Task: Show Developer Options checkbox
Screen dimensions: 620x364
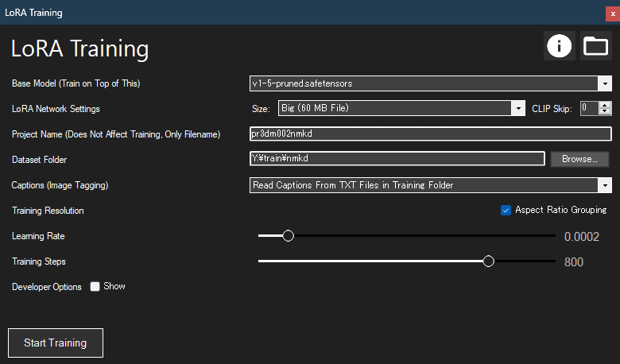Action: point(95,286)
